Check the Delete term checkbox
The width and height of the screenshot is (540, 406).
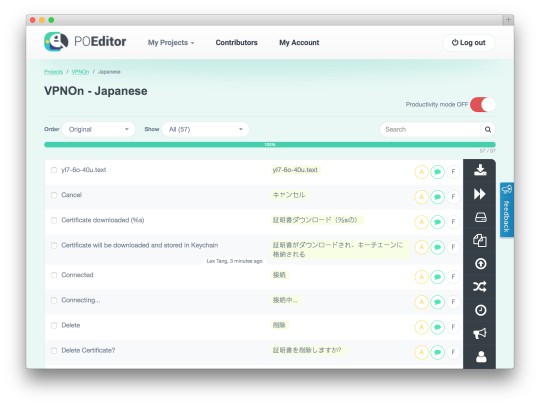point(54,325)
